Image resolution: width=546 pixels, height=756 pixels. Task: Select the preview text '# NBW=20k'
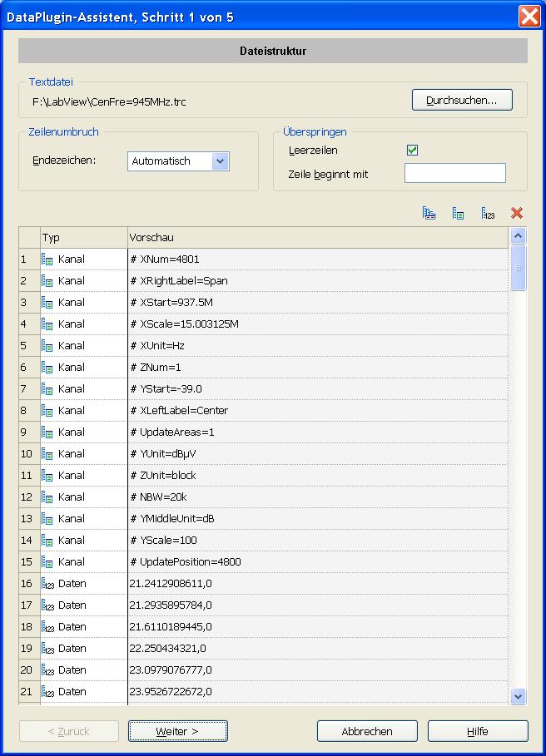[x=159, y=497]
